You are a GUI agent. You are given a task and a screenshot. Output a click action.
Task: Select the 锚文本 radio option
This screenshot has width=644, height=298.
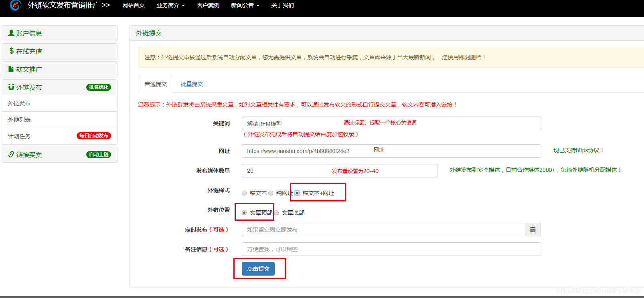(x=244, y=193)
